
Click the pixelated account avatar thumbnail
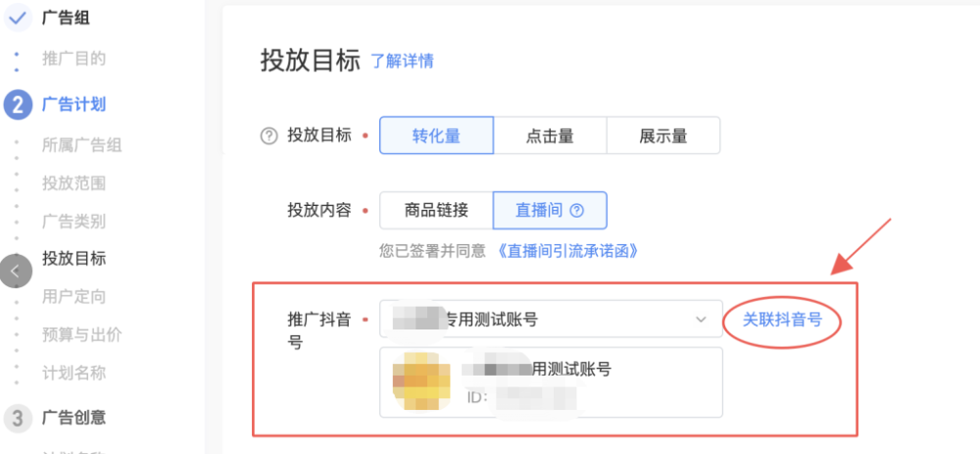coord(420,380)
